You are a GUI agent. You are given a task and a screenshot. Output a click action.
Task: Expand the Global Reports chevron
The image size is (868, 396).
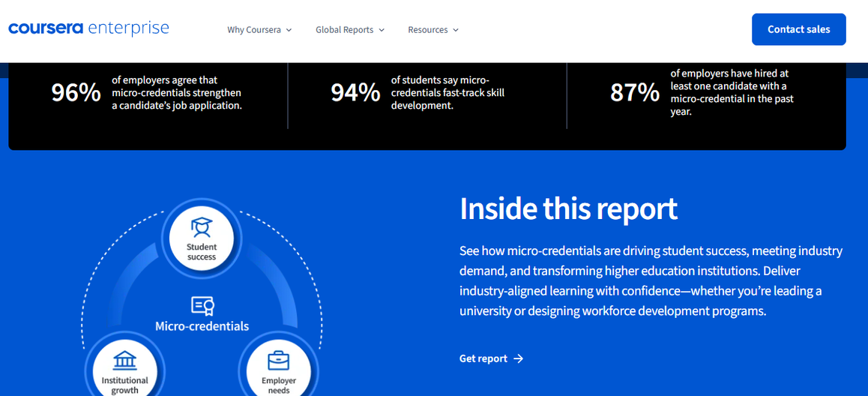(x=381, y=30)
